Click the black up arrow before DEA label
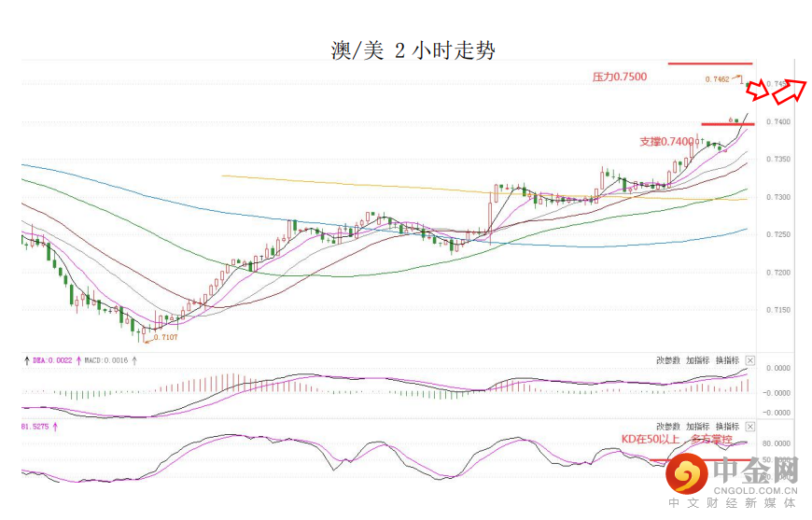 click(26, 359)
